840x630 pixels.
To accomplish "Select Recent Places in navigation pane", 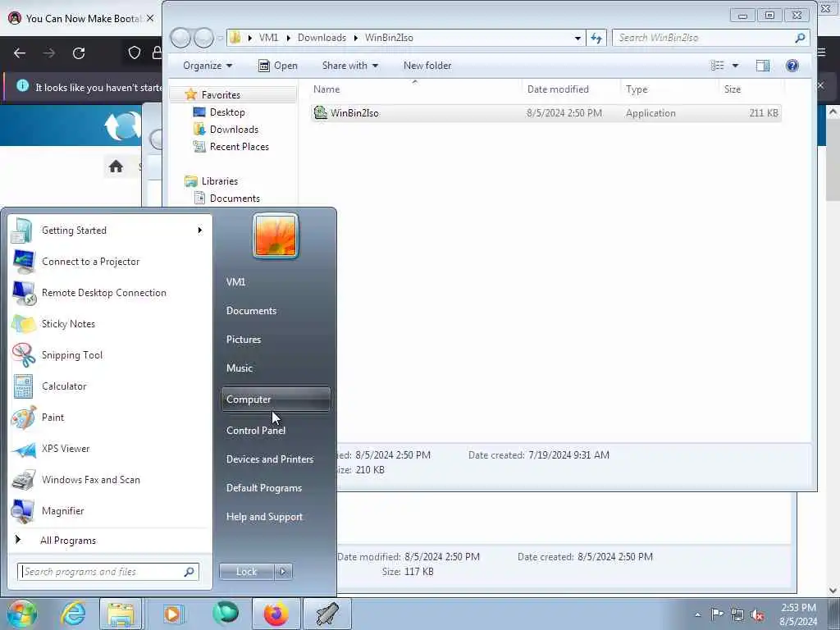I will [x=239, y=146].
